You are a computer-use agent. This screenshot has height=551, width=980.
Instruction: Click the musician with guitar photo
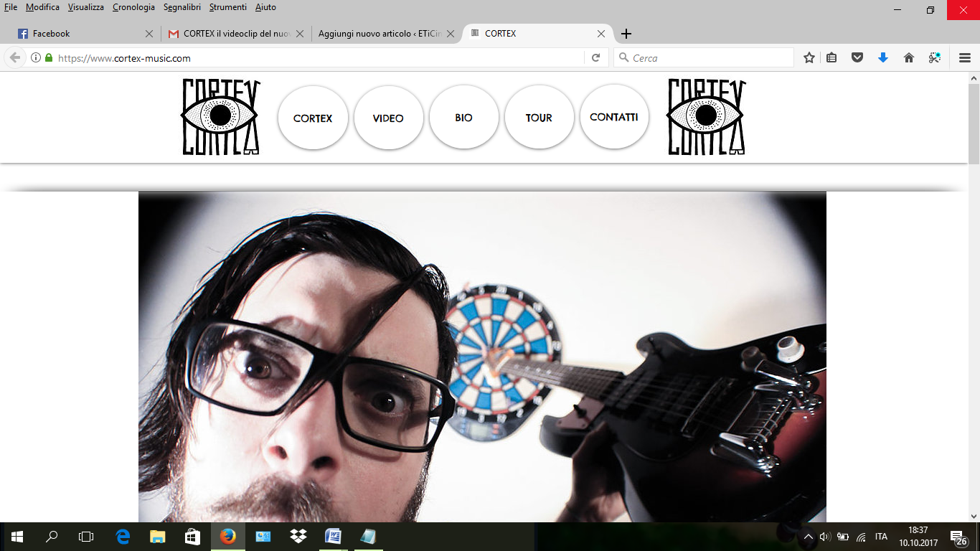tap(482, 357)
